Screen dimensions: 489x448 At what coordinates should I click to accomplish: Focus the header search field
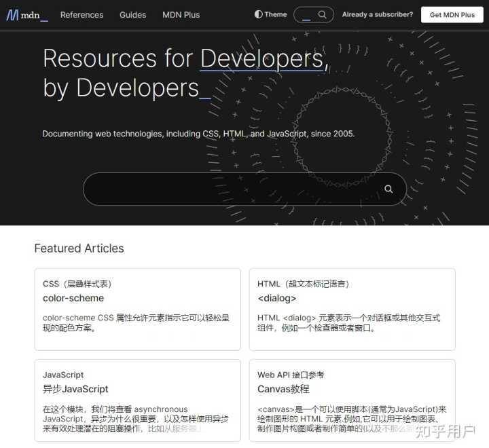[x=313, y=15]
